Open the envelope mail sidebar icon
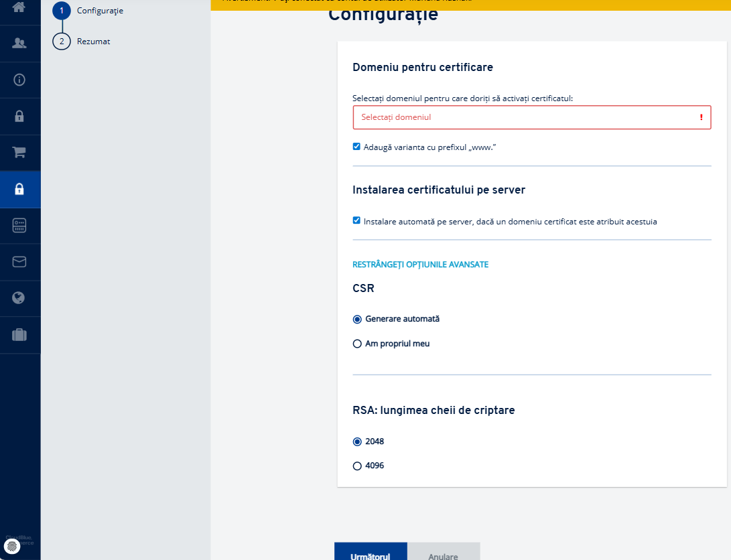The height and width of the screenshot is (560, 731). (x=19, y=262)
